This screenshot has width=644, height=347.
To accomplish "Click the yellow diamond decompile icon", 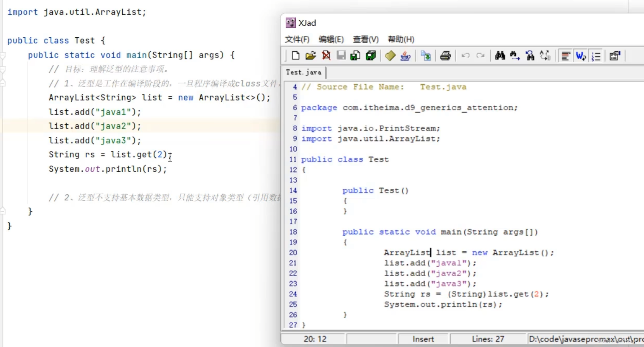I will tap(390, 56).
